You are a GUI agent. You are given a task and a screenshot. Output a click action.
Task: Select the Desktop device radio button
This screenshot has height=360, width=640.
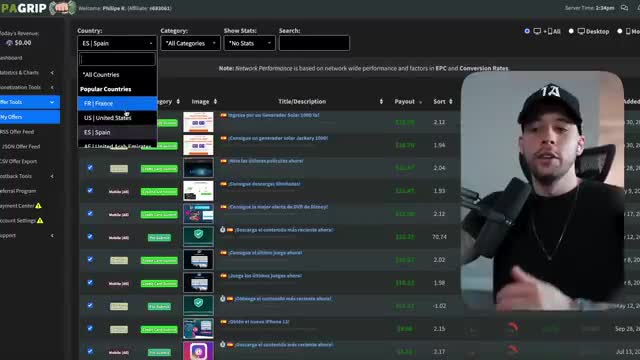(571, 31)
